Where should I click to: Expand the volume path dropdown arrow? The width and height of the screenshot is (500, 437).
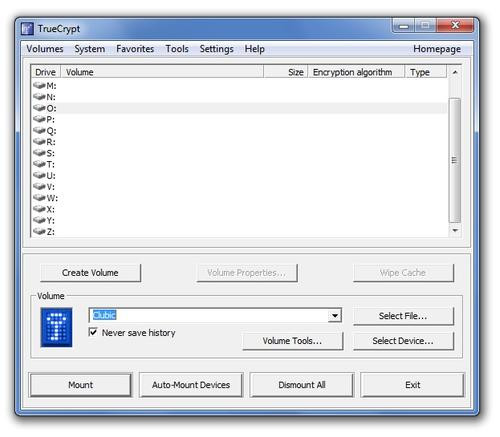[335, 315]
